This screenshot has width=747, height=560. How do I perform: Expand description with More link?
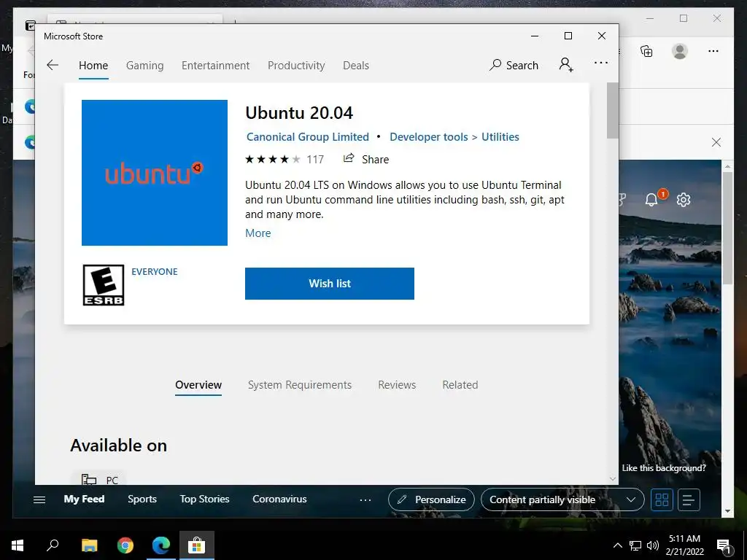pyautogui.click(x=258, y=233)
